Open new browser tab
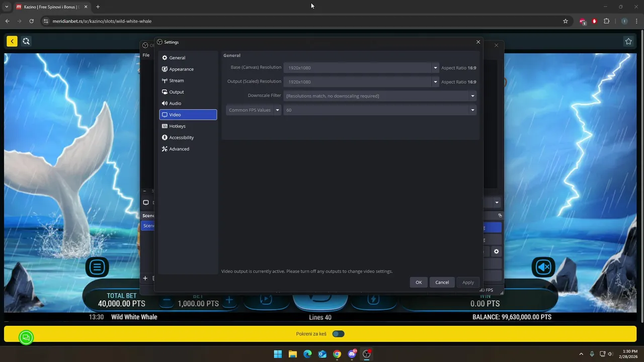644x362 pixels. tap(98, 7)
